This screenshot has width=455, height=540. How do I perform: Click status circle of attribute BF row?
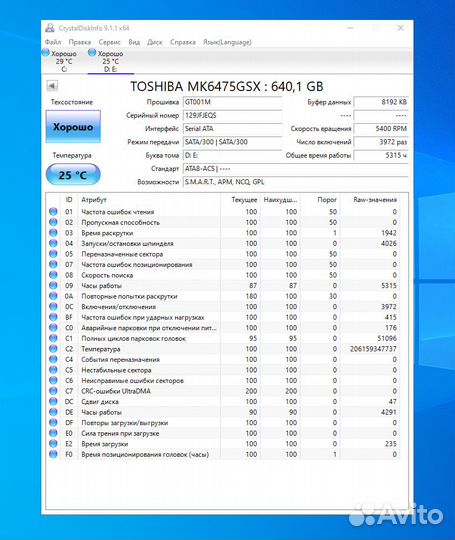coord(53,317)
